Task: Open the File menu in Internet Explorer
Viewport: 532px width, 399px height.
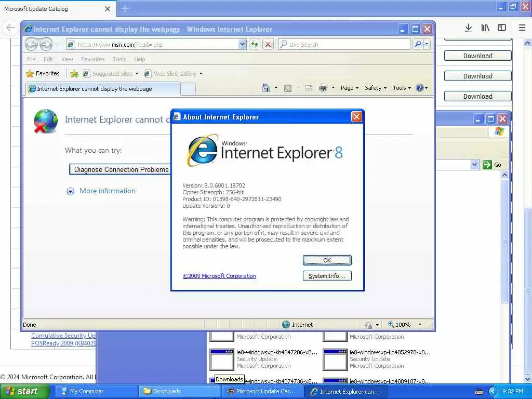Action: pos(31,59)
